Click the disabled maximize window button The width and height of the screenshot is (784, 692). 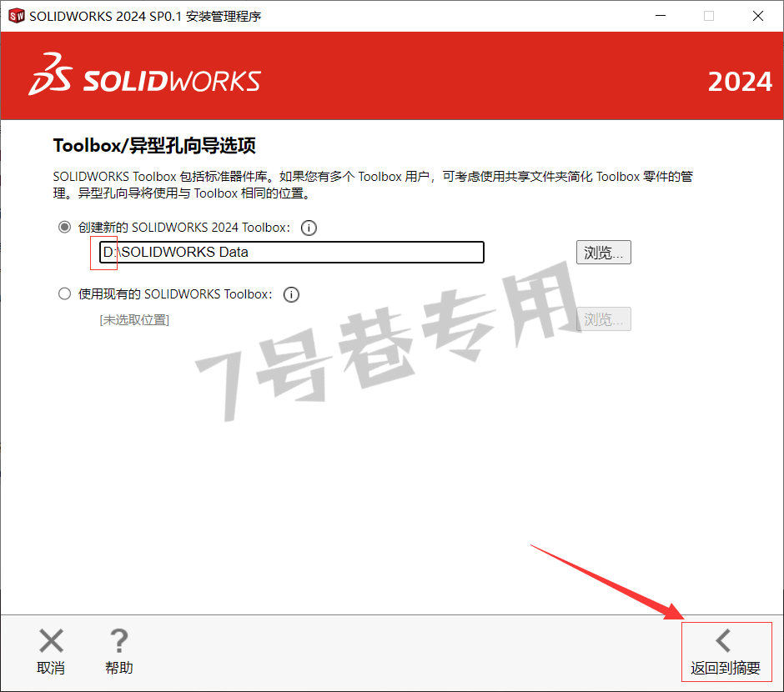709,16
